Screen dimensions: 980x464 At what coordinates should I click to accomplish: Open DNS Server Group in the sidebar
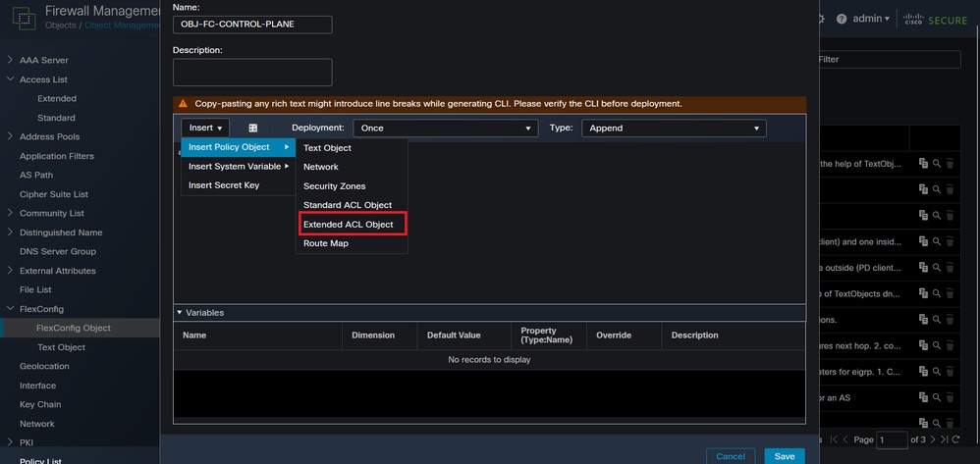click(58, 252)
